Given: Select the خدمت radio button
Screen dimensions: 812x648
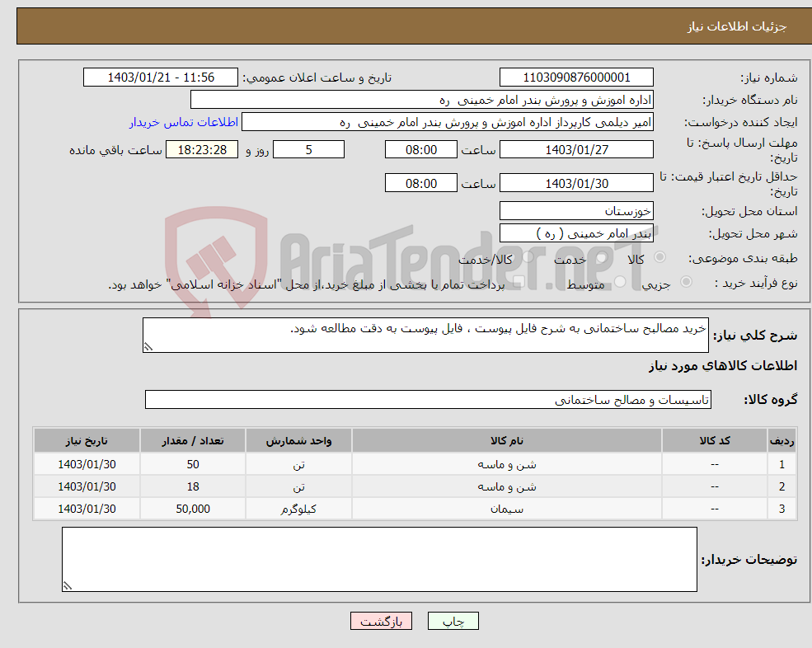Looking at the screenshot, I should (x=601, y=257).
